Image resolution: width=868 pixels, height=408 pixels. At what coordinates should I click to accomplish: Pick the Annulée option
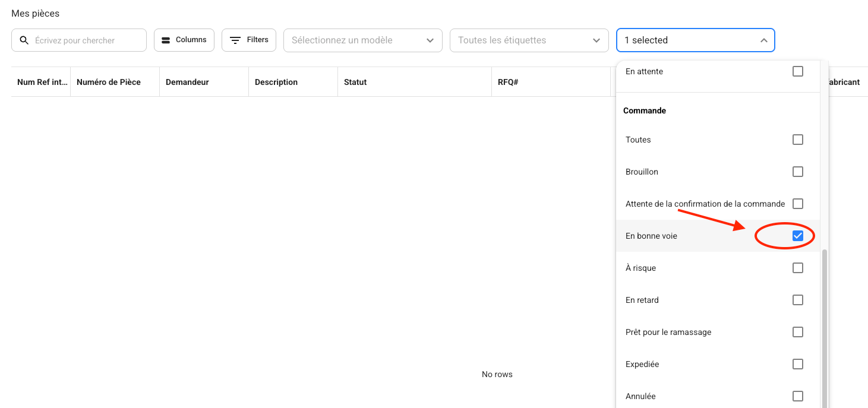coord(640,396)
